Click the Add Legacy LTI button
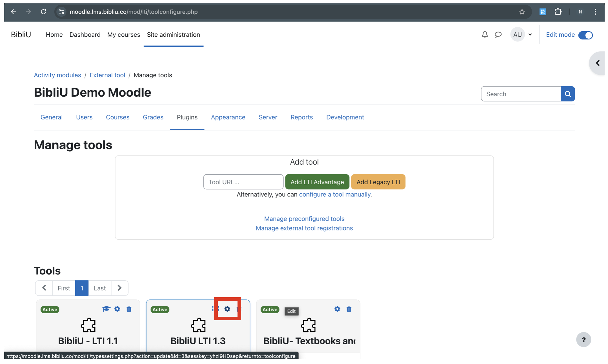This screenshot has width=608, height=364. pos(378,182)
